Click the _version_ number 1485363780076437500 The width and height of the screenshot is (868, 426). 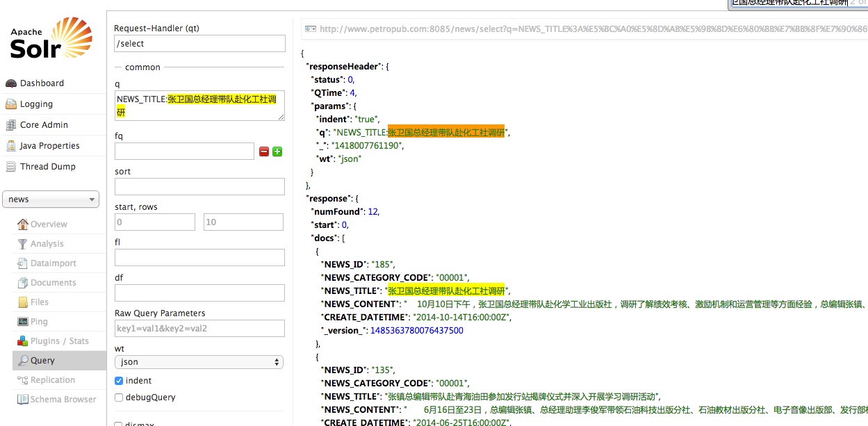(x=416, y=331)
